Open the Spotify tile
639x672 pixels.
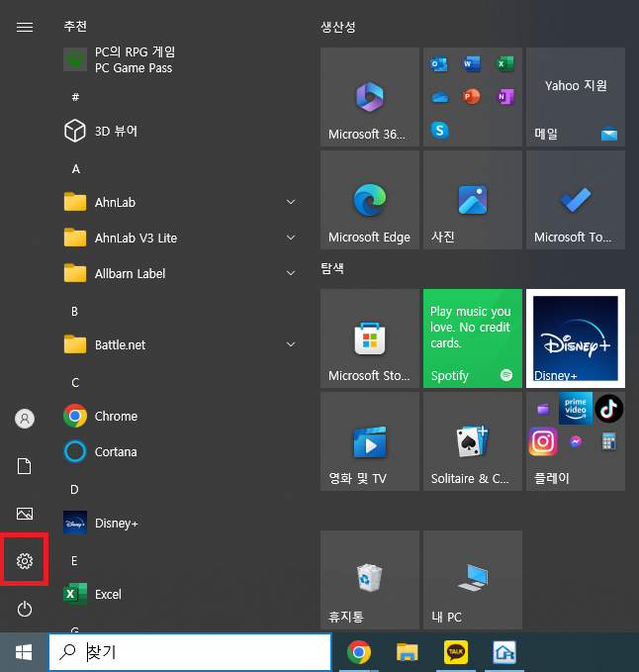click(473, 338)
